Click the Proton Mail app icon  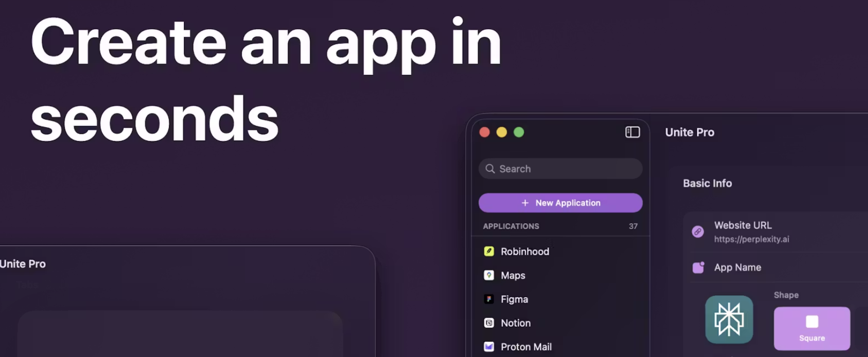point(489,347)
